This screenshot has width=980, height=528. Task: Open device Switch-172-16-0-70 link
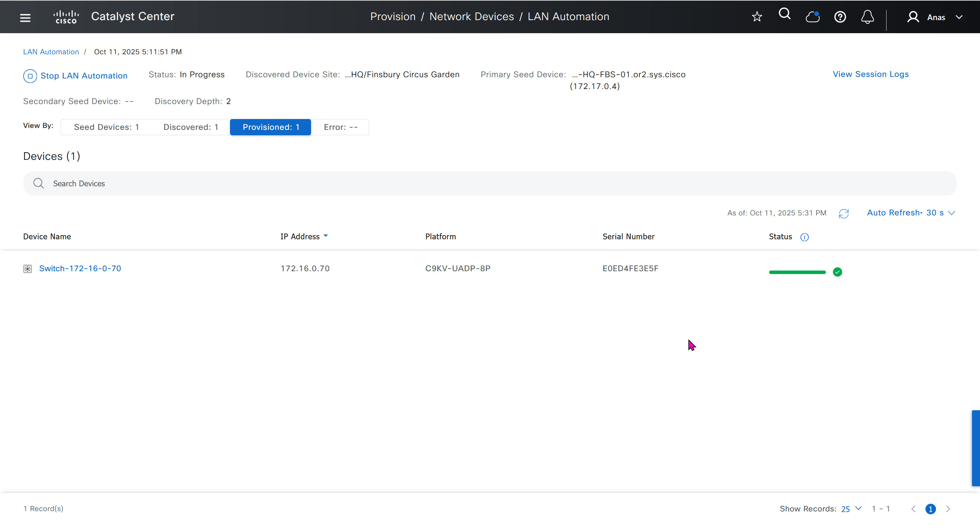[80, 269]
